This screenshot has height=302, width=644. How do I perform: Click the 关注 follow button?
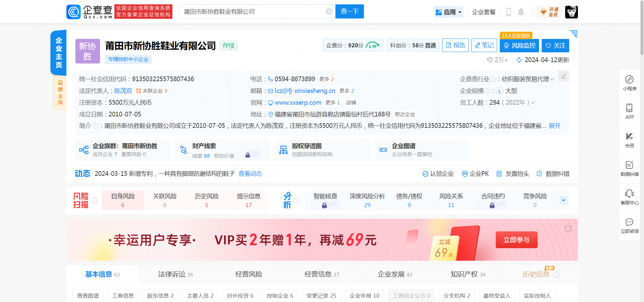(555, 45)
